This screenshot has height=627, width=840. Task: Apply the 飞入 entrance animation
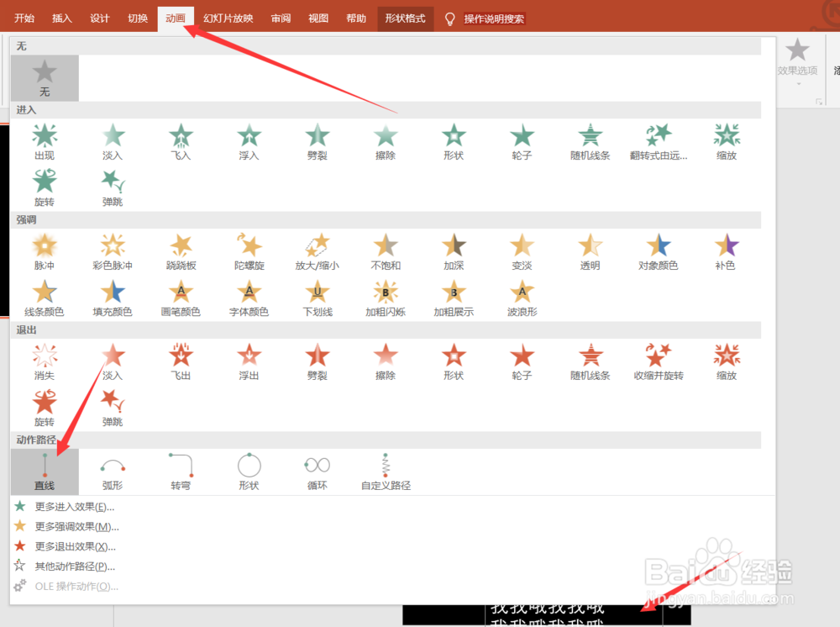click(181, 141)
